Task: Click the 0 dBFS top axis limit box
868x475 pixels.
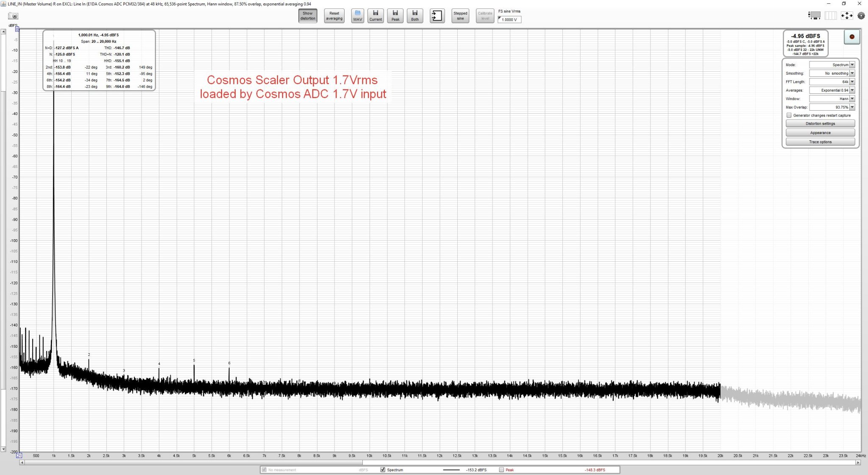Action: point(17,29)
